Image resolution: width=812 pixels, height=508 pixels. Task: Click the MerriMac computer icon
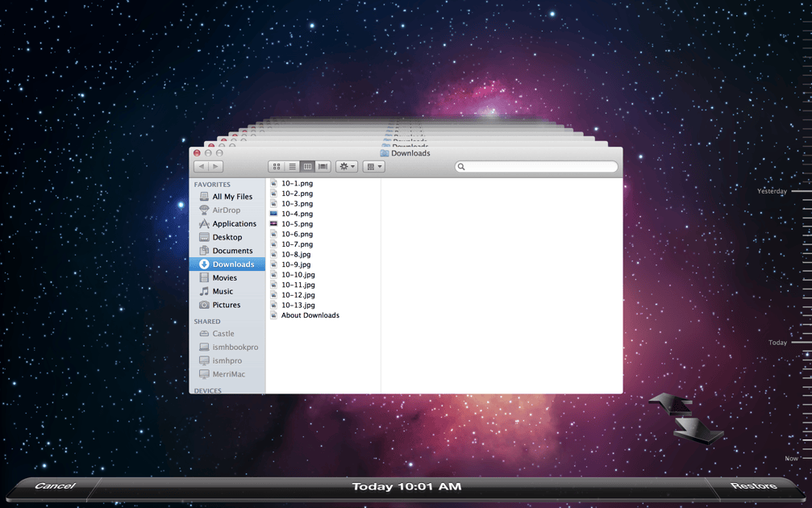[205, 374]
